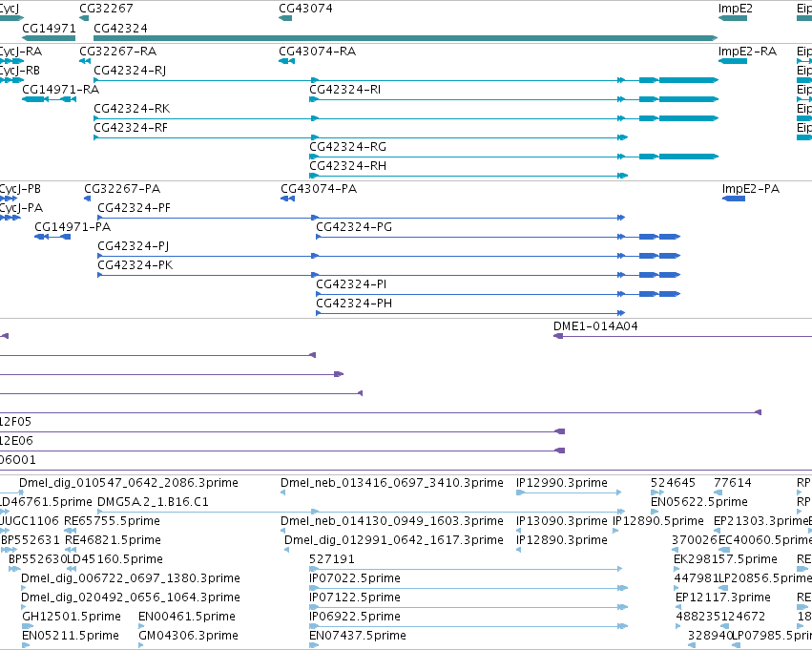This screenshot has height=650, width=812.
Task: Select the ImpE2-RA transcript label
Action: pyautogui.click(x=747, y=52)
